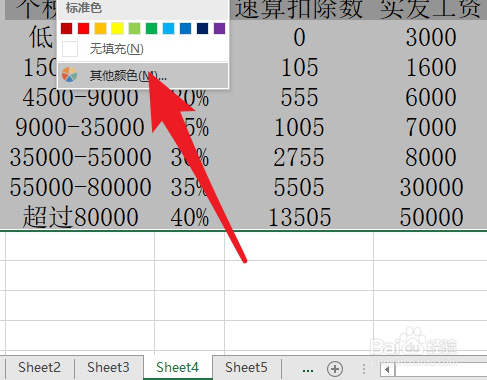Viewport: 487px width, 380px height.
Task: Click the horizontal scrollbar left arrow
Action: pyautogui.click(x=387, y=370)
